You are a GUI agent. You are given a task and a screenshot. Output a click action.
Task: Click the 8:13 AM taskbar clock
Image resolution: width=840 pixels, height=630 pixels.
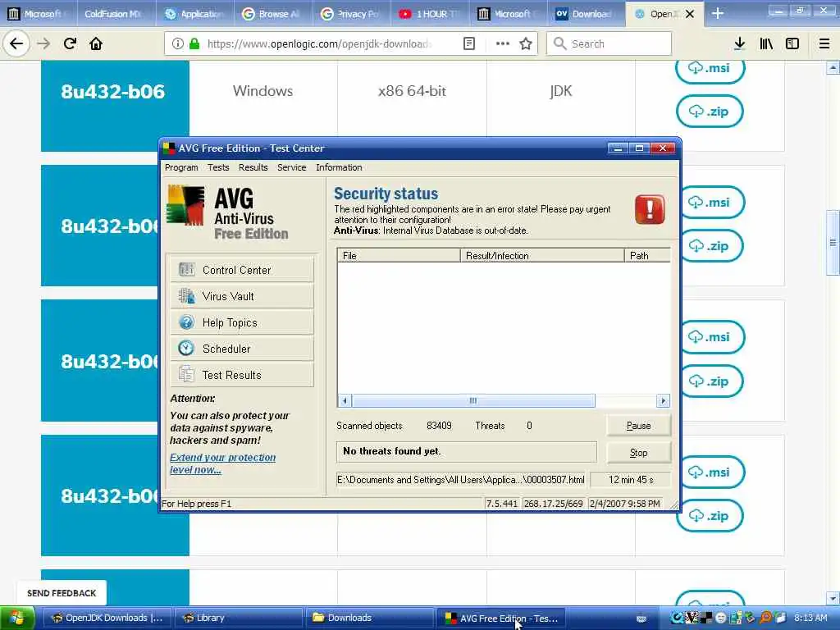pyautogui.click(x=810, y=618)
